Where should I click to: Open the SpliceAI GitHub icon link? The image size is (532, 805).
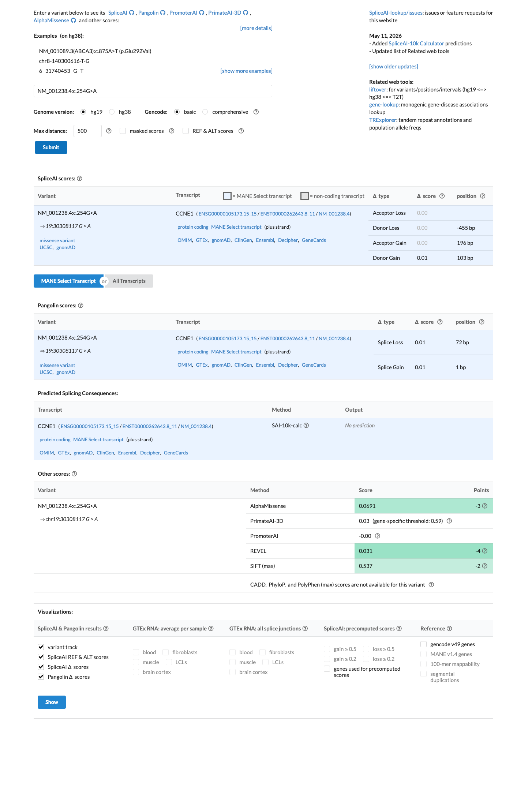point(132,13)
